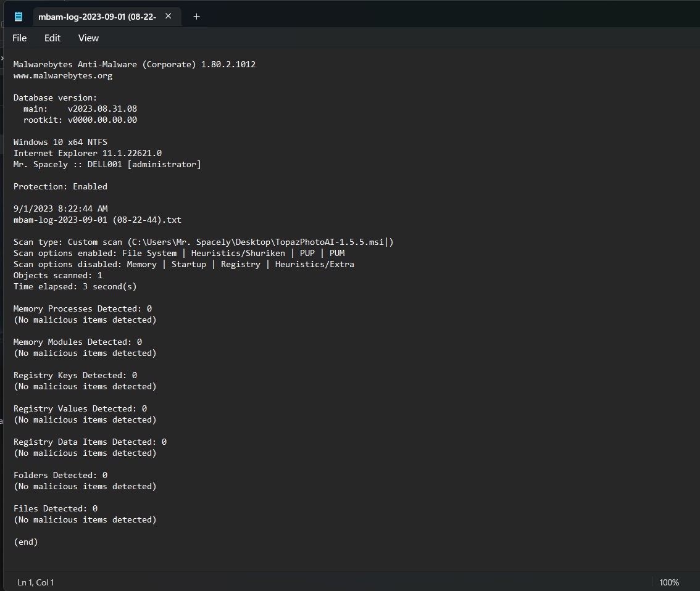The height and width of the screenshot is (591, 700).
Task: Click 'Registry Keys Detected: 0' line
Action: tap(75, 376)
